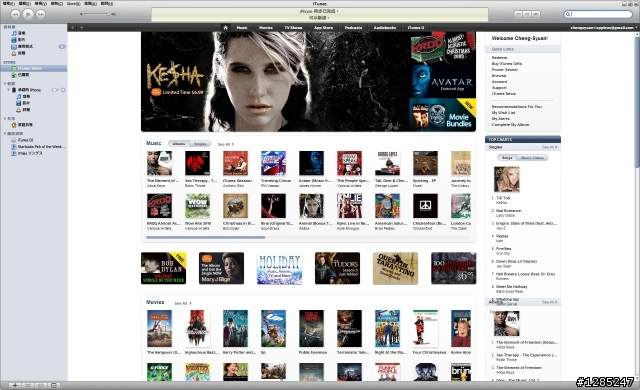Click the repeat button in bottom bar

pos(41,385)
